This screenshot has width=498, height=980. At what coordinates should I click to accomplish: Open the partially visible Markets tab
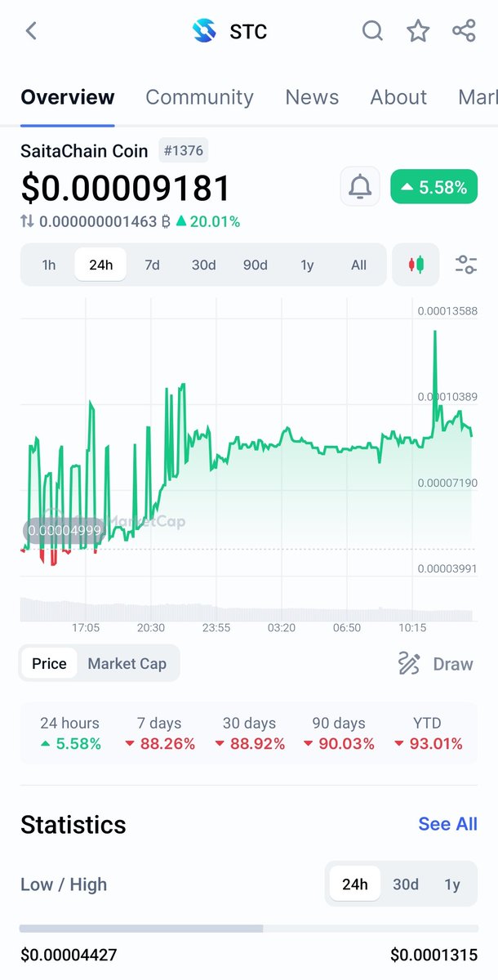point(478,97)
